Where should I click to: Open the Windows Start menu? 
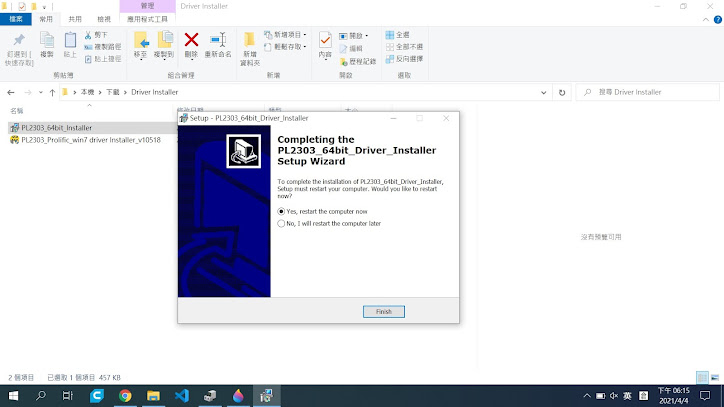coord(13,396)
